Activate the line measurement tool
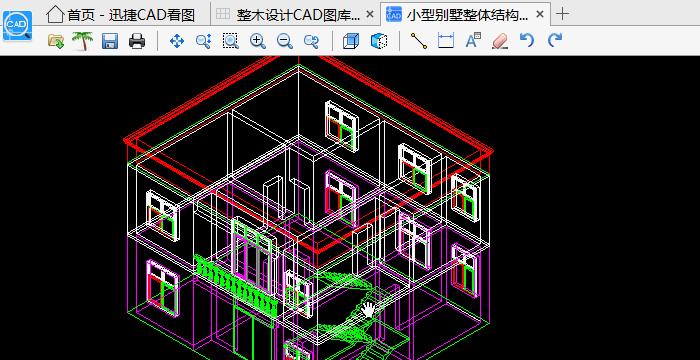This screenshot has height=360, width=700. click(x=418, y=41)
